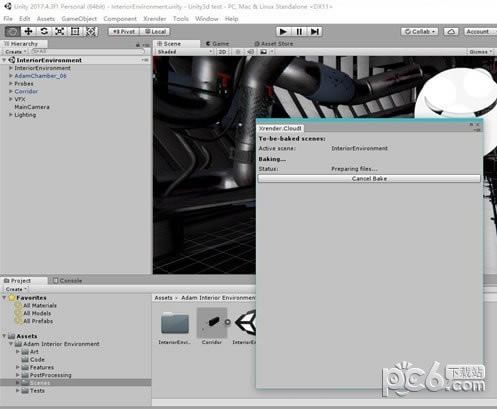Screen dimensions: 497x409
Task: Open the Xrender menu
Action: tap(155, 19)
